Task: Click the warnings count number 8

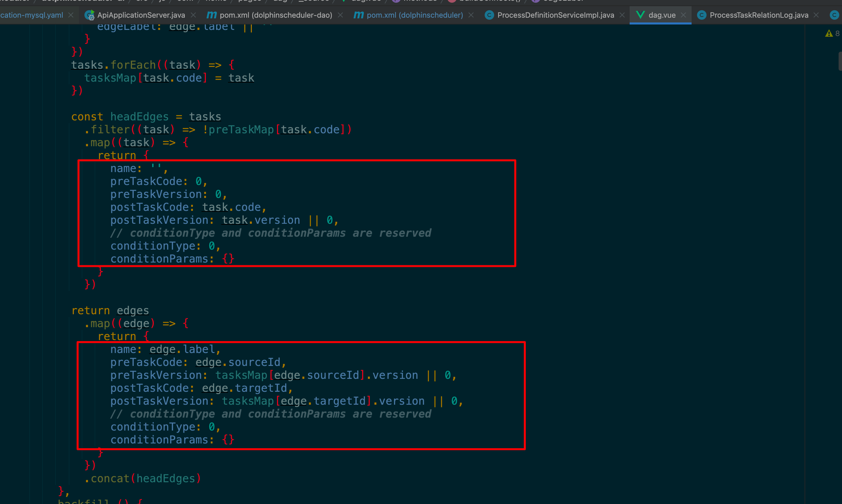Action: pyautogui.click(x=837, y=33)
